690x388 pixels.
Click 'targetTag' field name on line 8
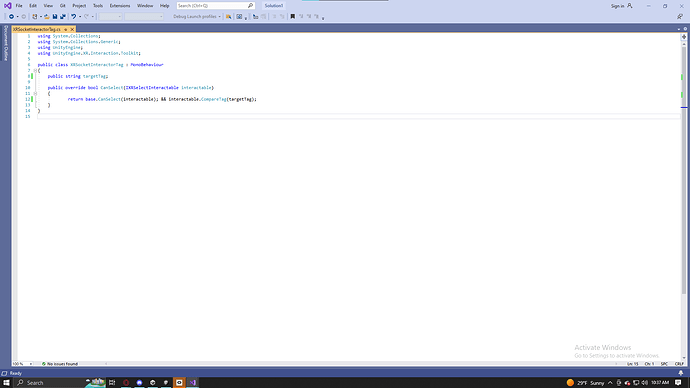point(95,76)
